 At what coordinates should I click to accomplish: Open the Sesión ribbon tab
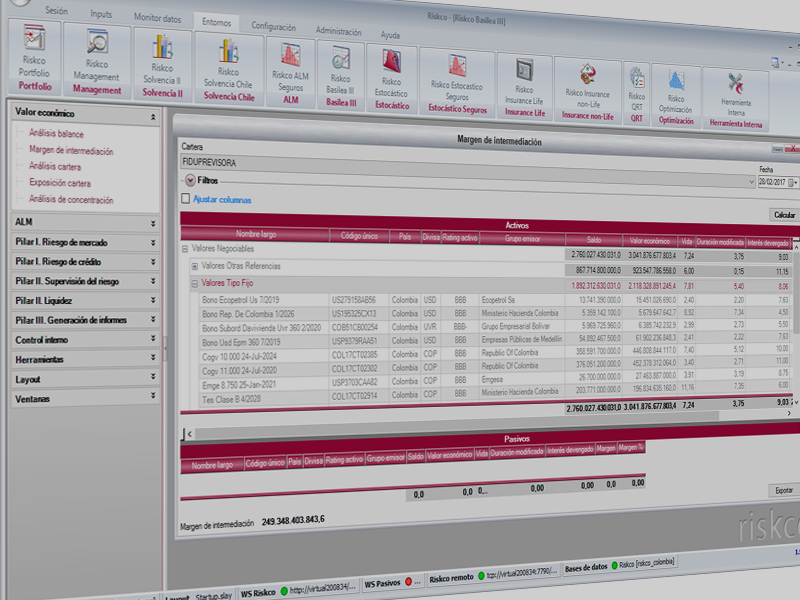pos(56,10)
